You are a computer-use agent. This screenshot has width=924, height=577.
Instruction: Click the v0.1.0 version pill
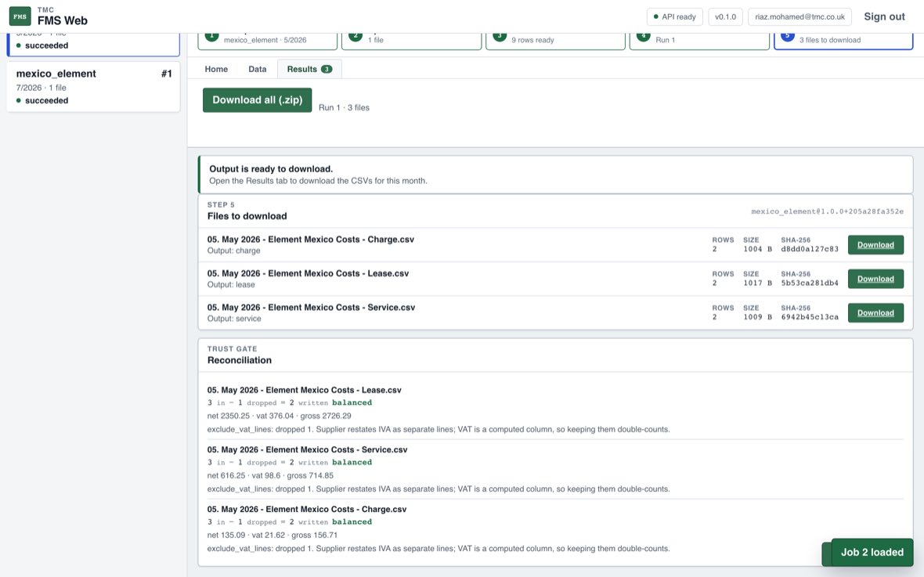(725, 17)
